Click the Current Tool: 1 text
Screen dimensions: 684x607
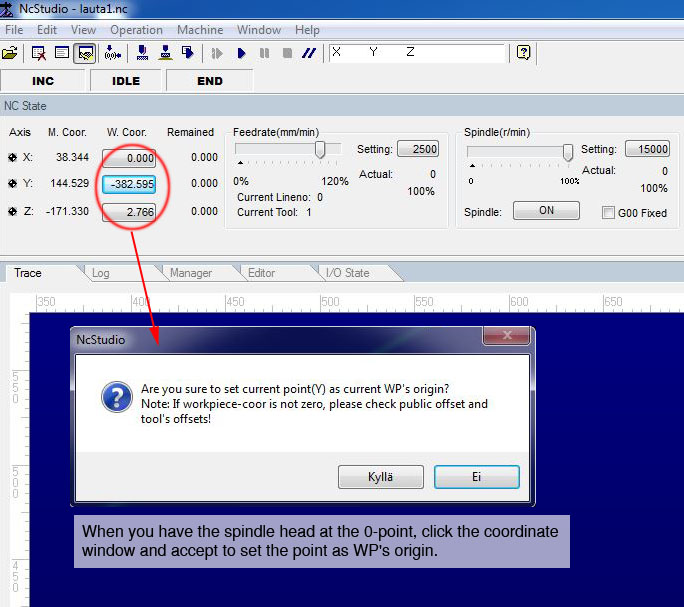coord(274,212)
